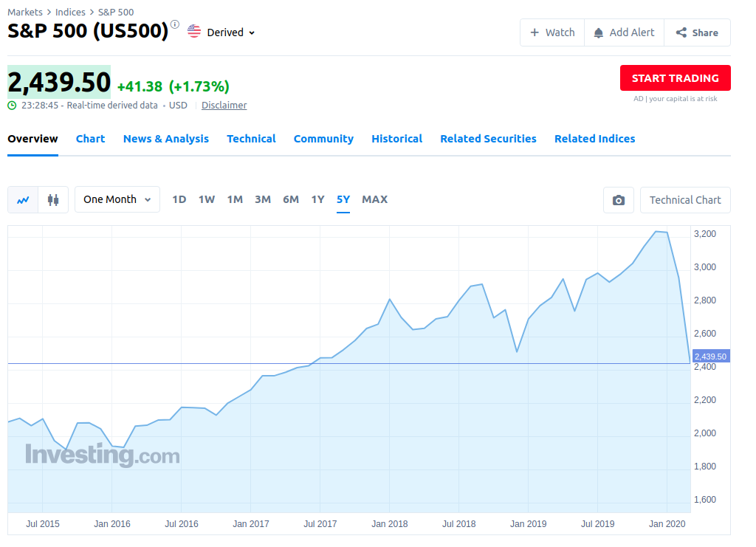Go to Indices breadcrumb
Viewport: 756px width, 547px height.
coord(70,12)
